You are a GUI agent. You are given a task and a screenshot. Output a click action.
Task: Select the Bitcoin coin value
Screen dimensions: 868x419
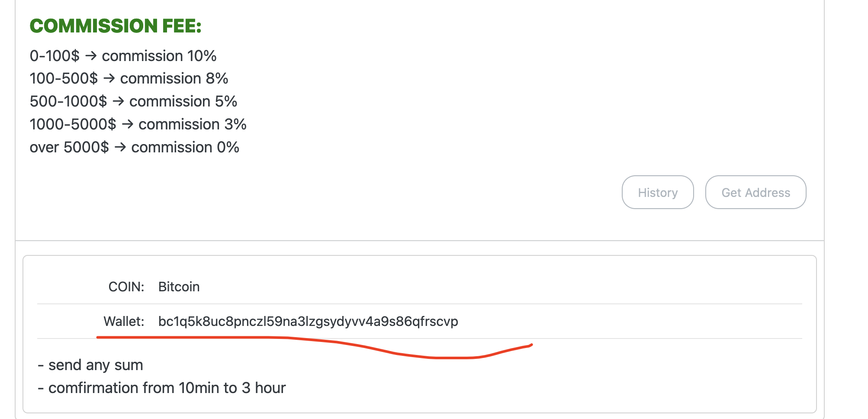click(x=179, y=287)
